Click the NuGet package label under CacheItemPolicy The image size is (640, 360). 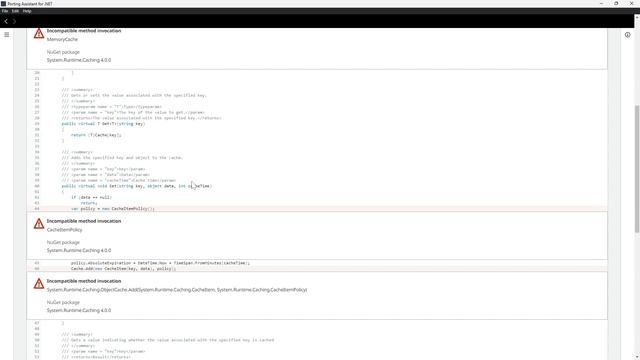[x=63, y=242]
